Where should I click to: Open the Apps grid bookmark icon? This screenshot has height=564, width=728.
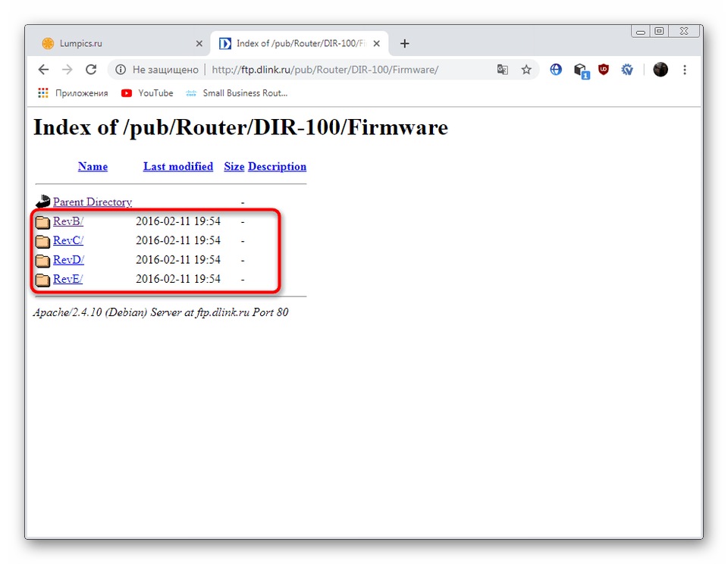tap(43, 92)
